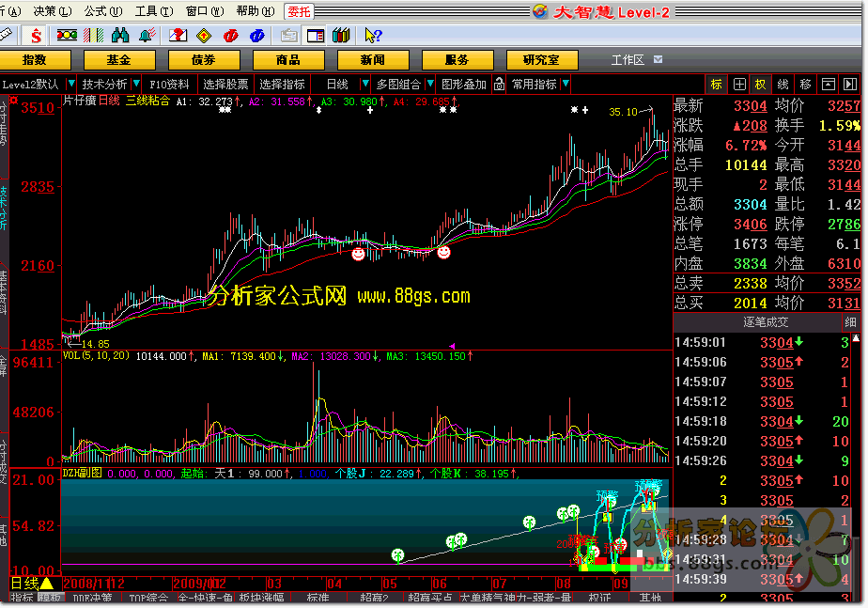Screen dimensions: 868x608
Task: Expand the 技术分析 dropdown arrow
Action: [136, 84]
